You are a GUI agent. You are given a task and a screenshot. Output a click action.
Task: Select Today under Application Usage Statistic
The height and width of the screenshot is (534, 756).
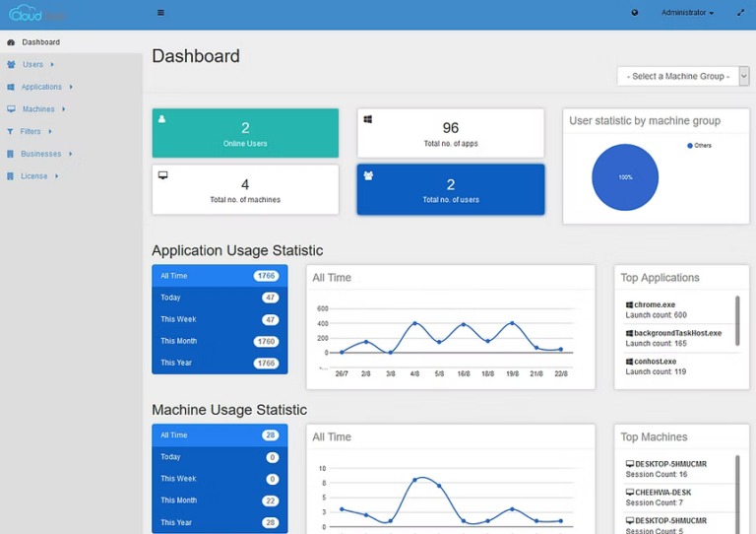pos(220,298)
